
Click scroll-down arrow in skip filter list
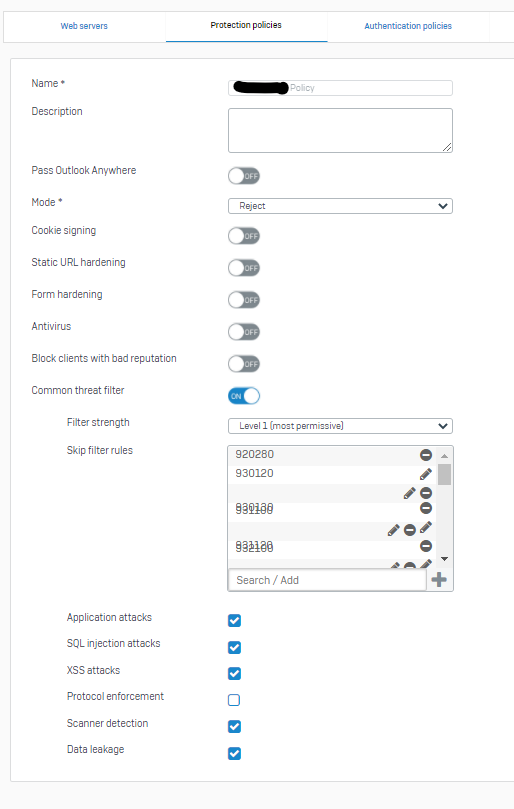coord(444,559)
